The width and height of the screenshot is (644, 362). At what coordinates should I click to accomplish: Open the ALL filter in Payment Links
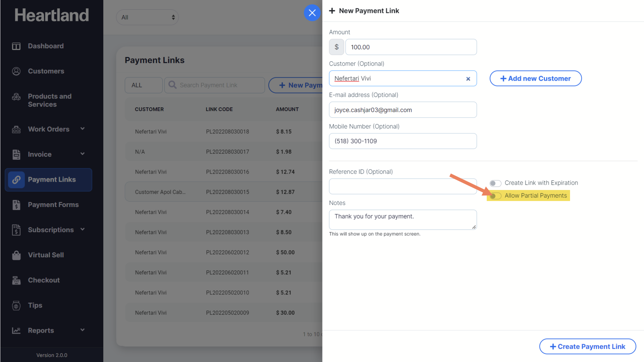pyautogui.click(x=144, y=85)
